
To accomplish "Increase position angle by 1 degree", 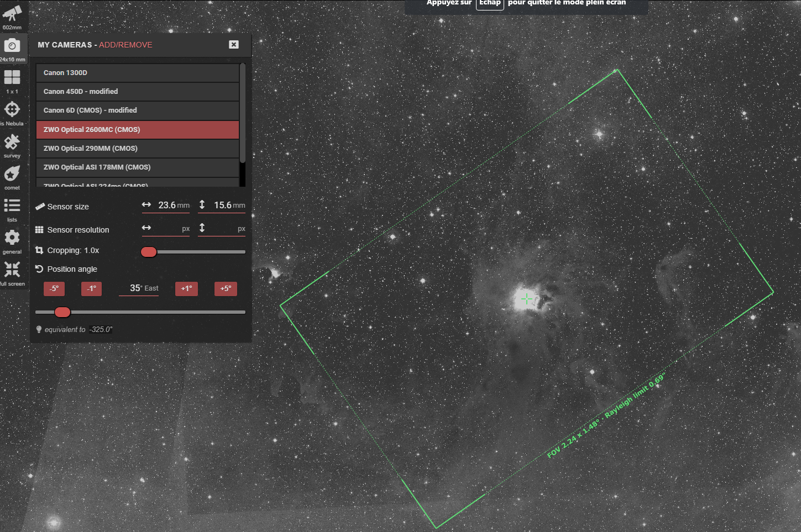I will (x=186, y=288).
